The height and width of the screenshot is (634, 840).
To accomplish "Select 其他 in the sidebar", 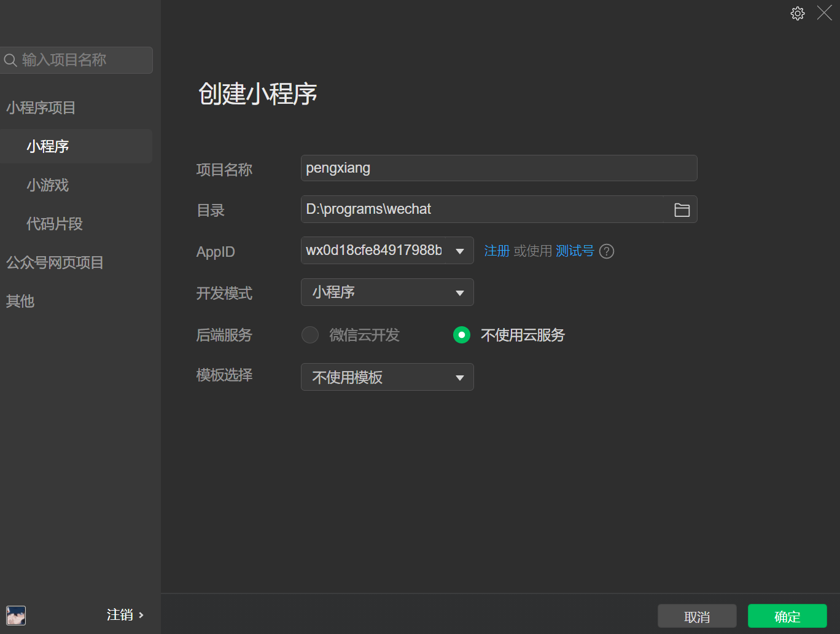I will point(19,301).
